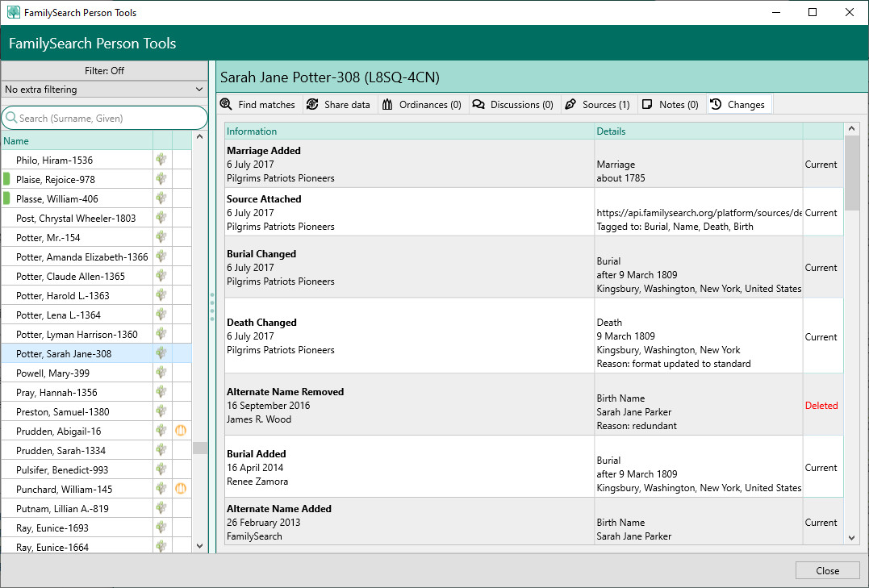The width and height of the screenshot is (869, 588).
Task: Switch to the Changes tab
Action: [738, 105]
